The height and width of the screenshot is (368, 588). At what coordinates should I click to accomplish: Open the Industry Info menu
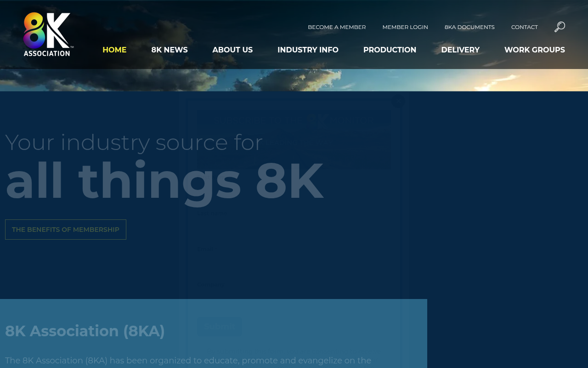click(308, 50)
